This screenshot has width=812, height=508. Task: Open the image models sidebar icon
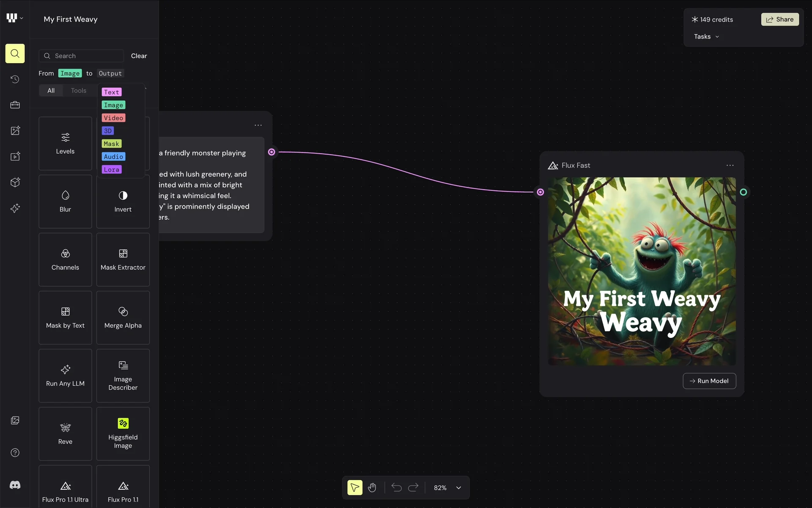click(x=15, y=131)
